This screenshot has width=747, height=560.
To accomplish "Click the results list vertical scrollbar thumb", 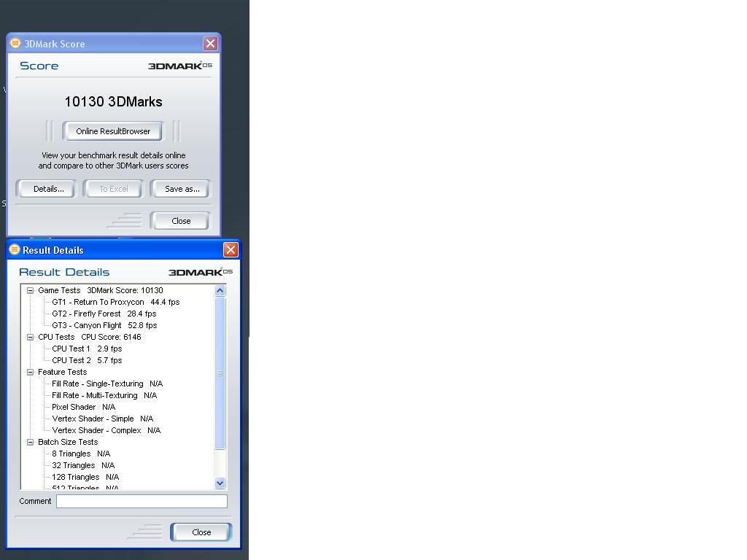I will (220, 373).
